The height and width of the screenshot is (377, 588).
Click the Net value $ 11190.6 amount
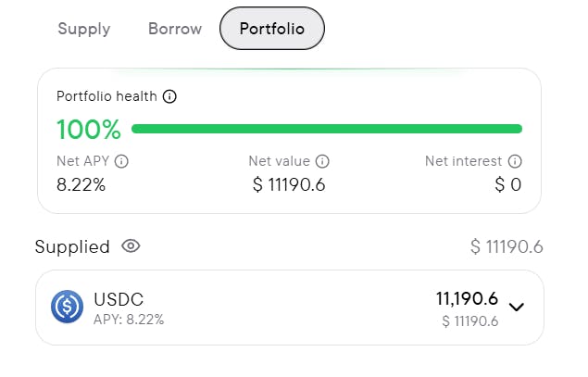tap(289, 184)
